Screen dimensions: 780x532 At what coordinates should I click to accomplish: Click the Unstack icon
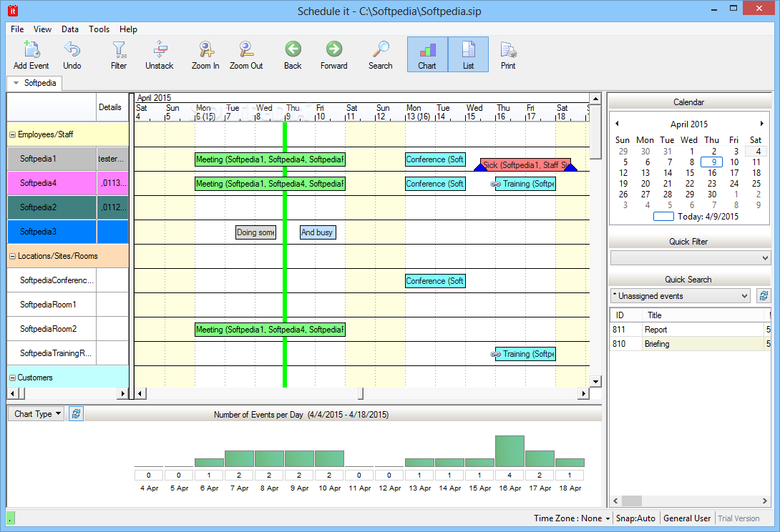[x=159, y=54]
